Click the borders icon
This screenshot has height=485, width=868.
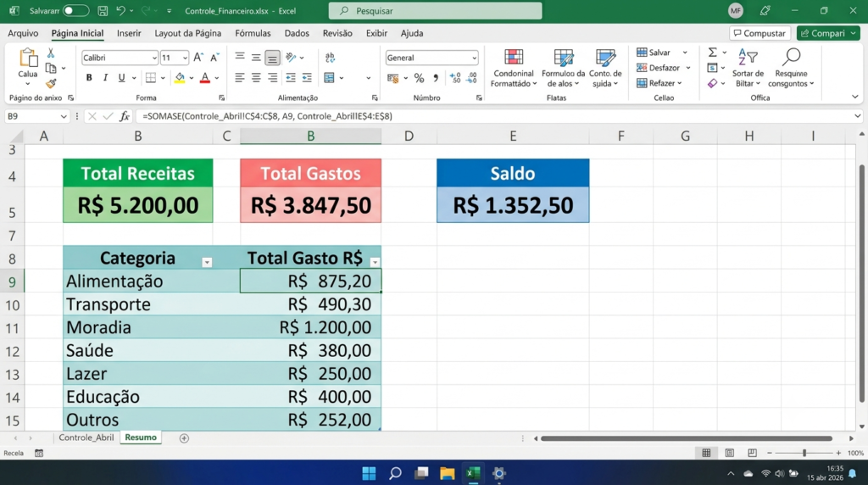[151, 78]
